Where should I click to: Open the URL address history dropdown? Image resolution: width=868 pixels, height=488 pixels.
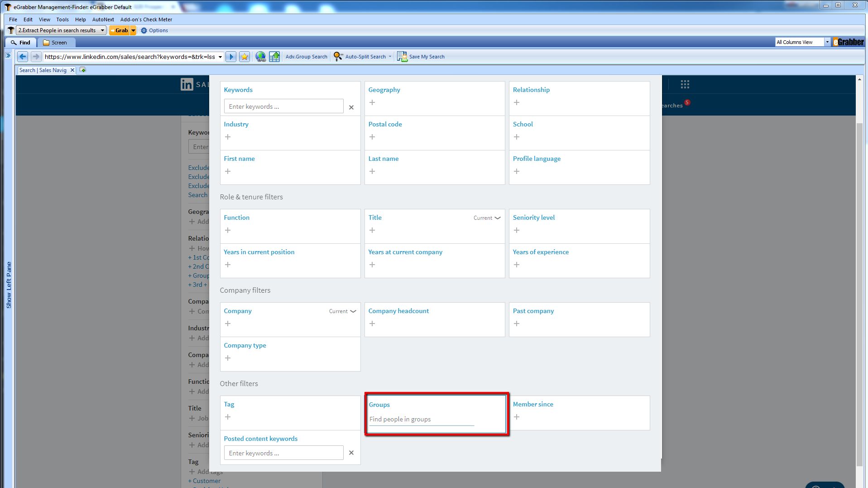point(220,57)
